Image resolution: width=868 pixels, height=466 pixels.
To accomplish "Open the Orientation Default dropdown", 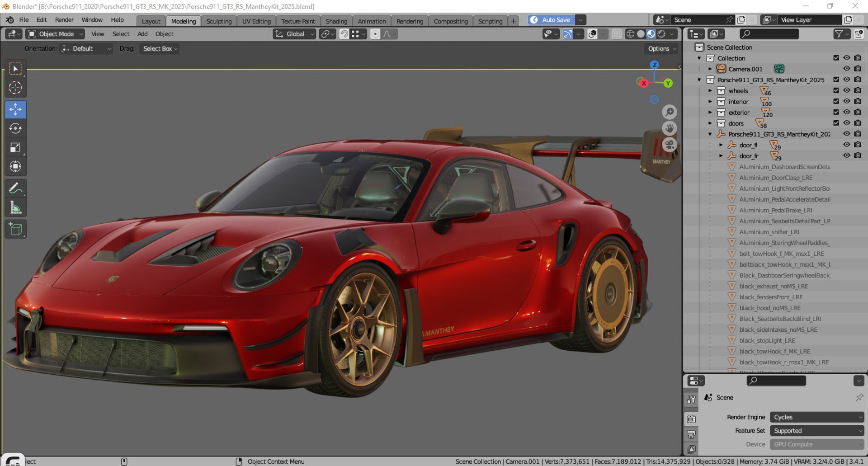I will (x=86, y=49).
